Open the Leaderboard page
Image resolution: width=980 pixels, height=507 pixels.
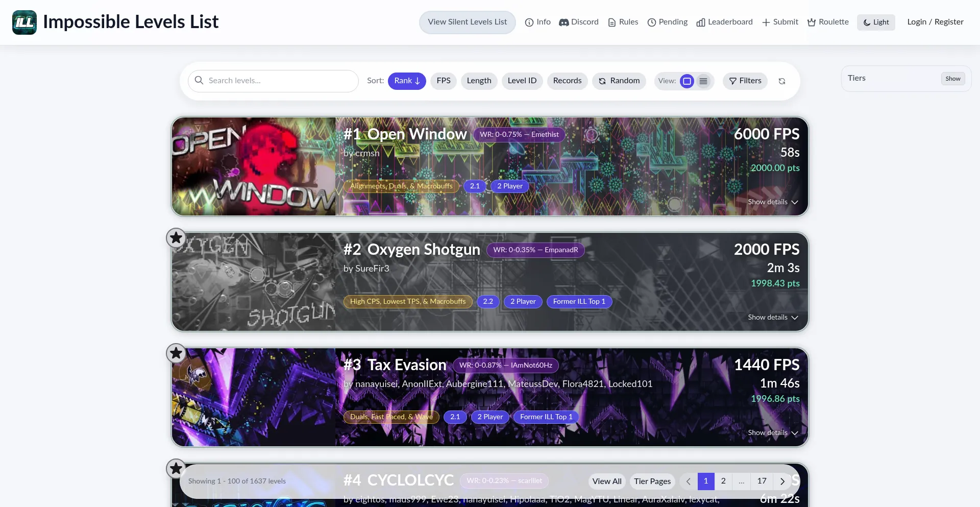[x=725, y=22]
